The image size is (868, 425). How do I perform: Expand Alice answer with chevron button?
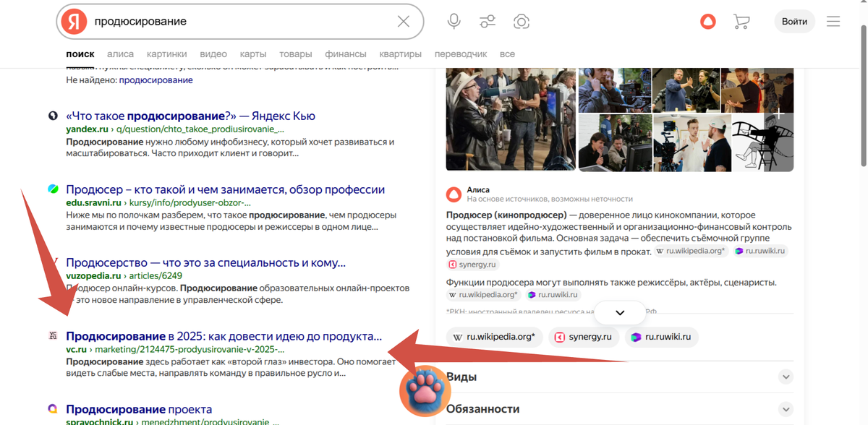click(620, 312)
